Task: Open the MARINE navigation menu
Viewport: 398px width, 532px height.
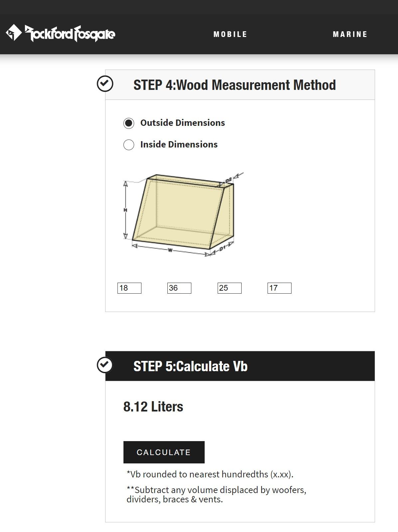Action: tap(350, 34)
